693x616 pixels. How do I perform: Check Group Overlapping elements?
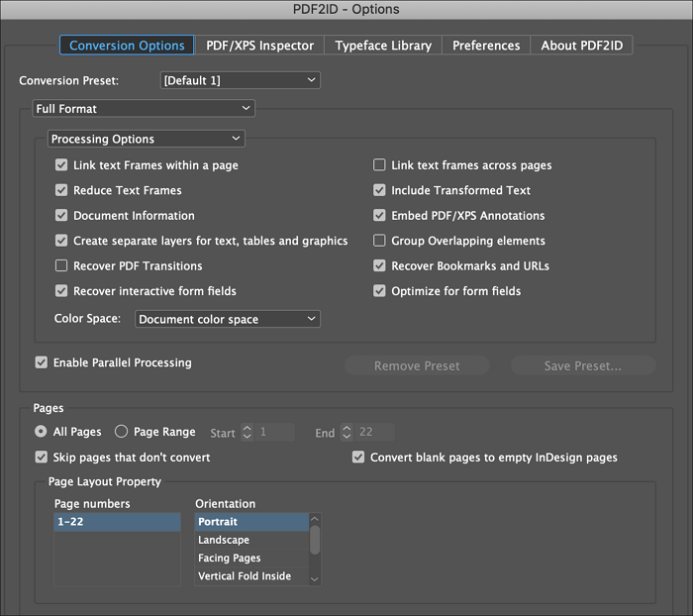coord(379,241)
